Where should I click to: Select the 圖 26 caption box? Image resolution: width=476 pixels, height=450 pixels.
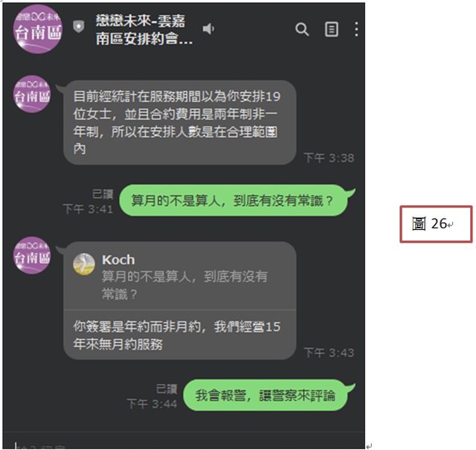436,224
